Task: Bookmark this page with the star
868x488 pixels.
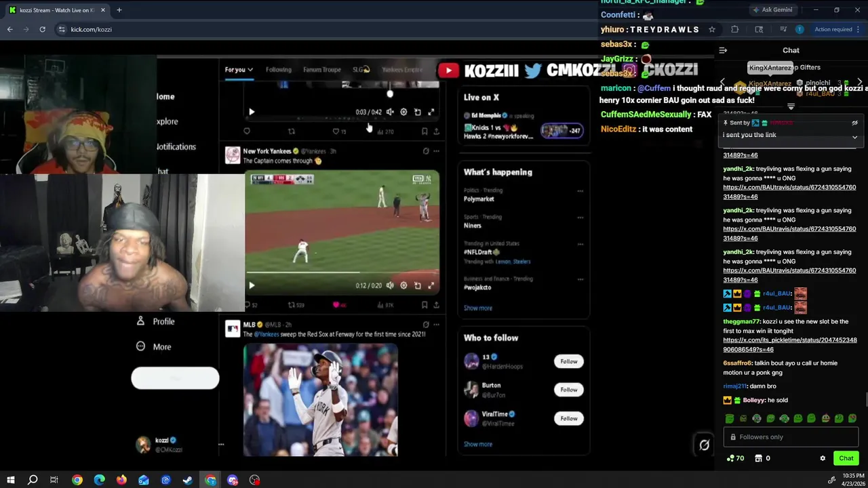Action: (x=711, y=29)
